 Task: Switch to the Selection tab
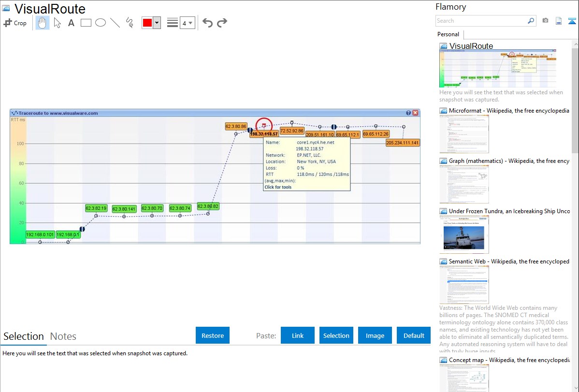tap(24, 336)
